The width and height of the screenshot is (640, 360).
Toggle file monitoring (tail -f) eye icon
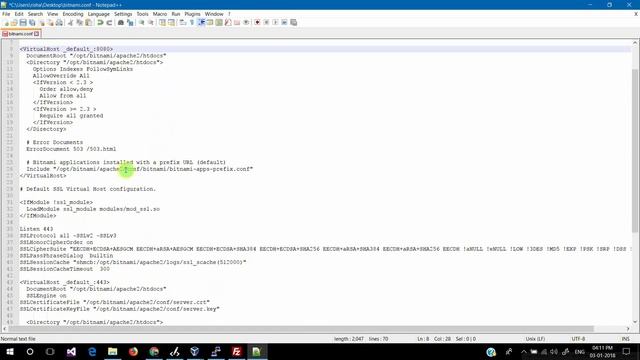(x=246, y=22)
